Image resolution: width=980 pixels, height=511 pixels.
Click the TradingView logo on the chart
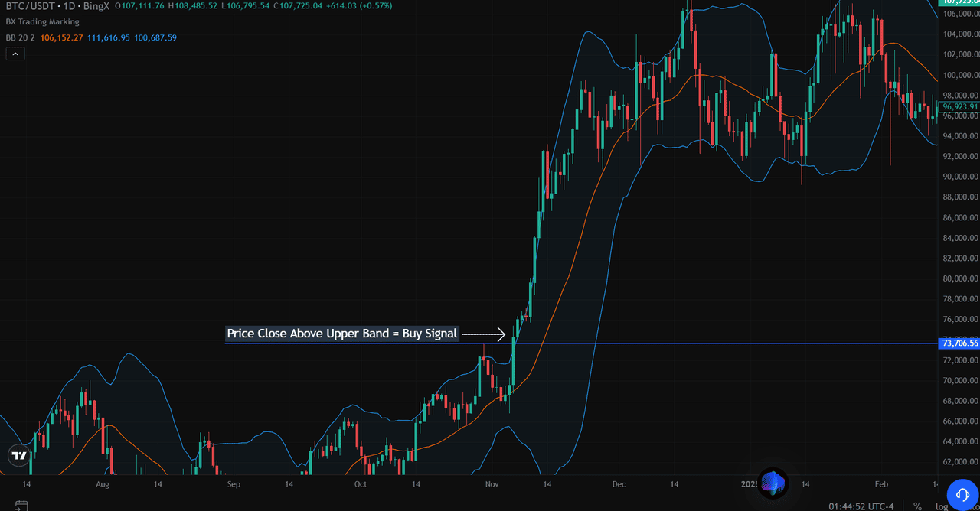(x=19, y=455)
